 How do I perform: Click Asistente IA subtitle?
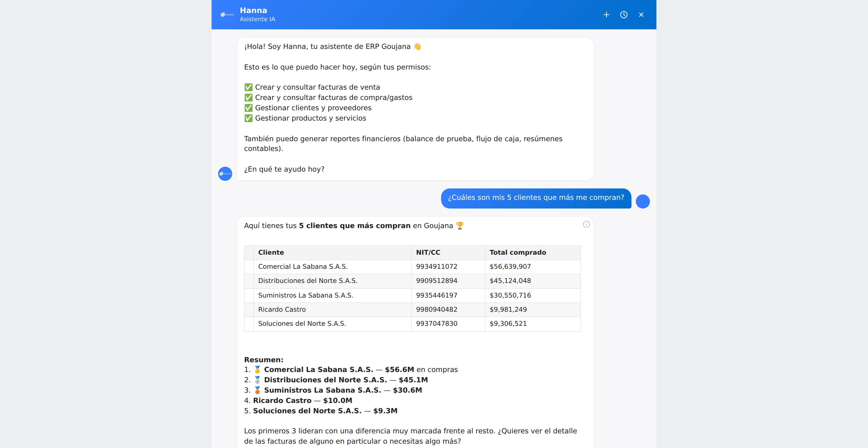[257, 19]
